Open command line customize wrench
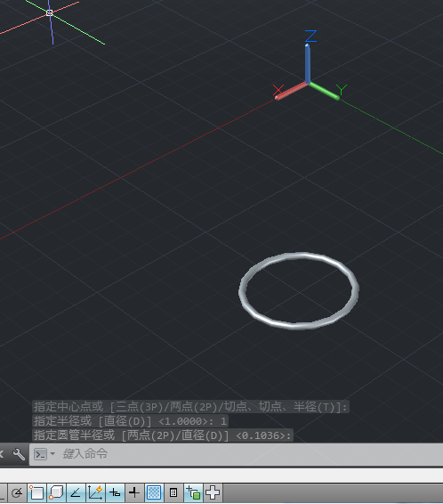 [x=19, y=454]
